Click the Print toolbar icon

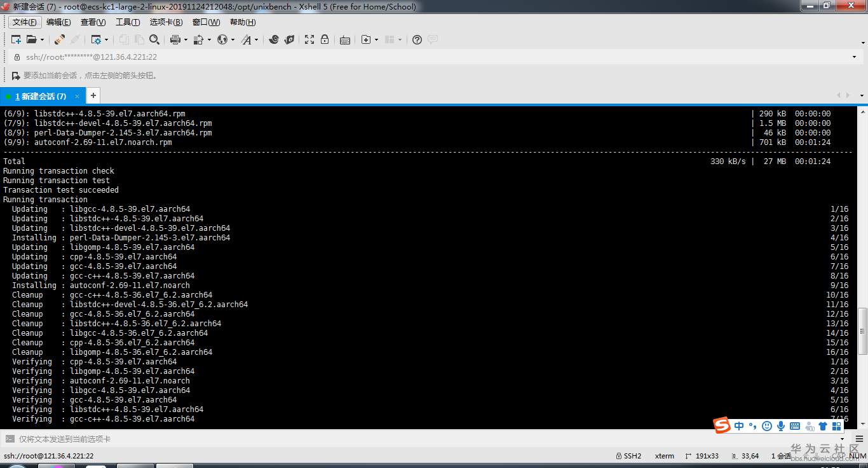coord(175,39)
